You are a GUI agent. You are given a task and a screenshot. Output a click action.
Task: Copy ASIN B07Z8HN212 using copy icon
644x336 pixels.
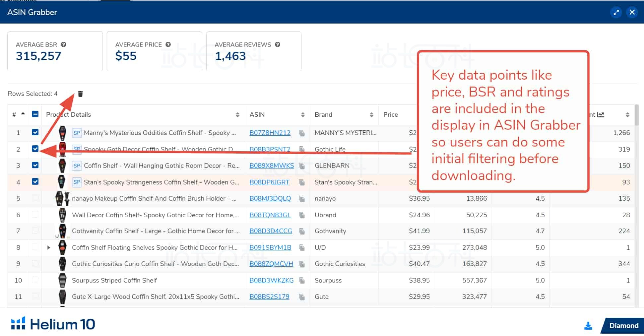pyautogui.click(x=302, y=133)
